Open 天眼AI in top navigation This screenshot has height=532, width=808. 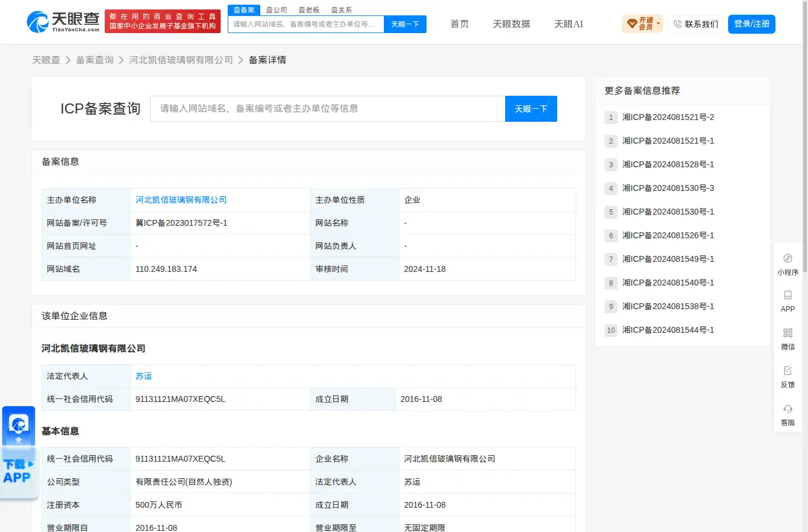click(568, 24)
